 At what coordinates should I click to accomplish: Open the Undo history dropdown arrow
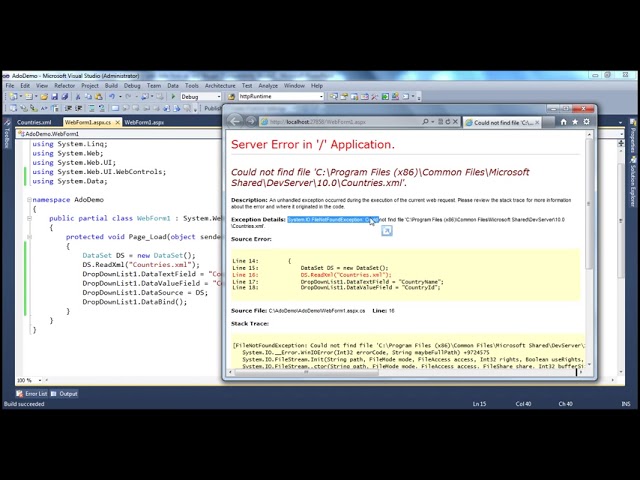[x=120, y=97]
